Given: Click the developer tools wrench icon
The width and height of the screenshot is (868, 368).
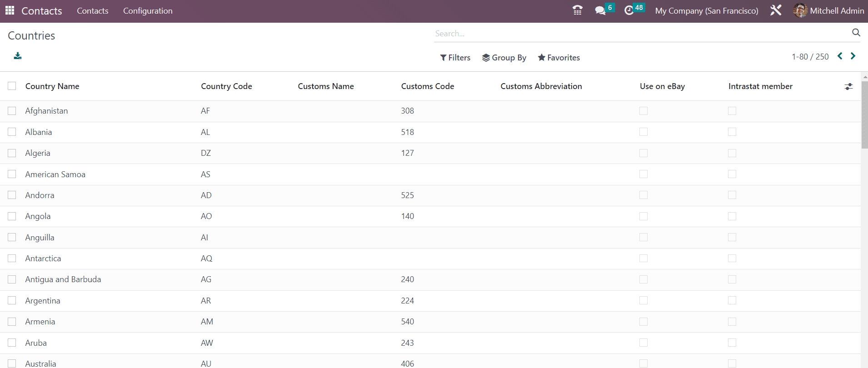Looking at the screenshot, I should (776, 10).
